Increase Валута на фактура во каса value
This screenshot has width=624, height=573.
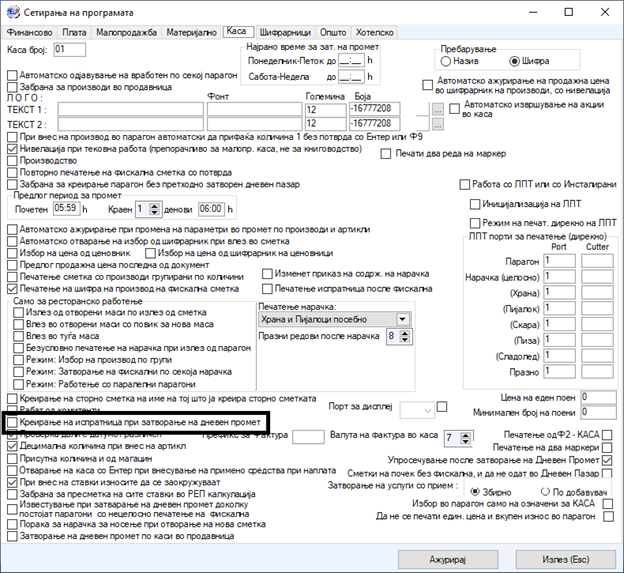pyautogui.click(x=465, y=435)
